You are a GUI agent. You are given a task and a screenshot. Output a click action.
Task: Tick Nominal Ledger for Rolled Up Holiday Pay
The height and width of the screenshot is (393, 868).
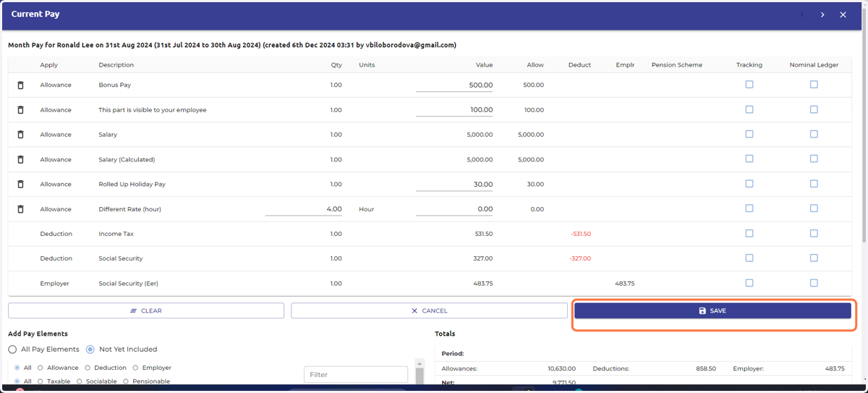click(x=814, y=184)
